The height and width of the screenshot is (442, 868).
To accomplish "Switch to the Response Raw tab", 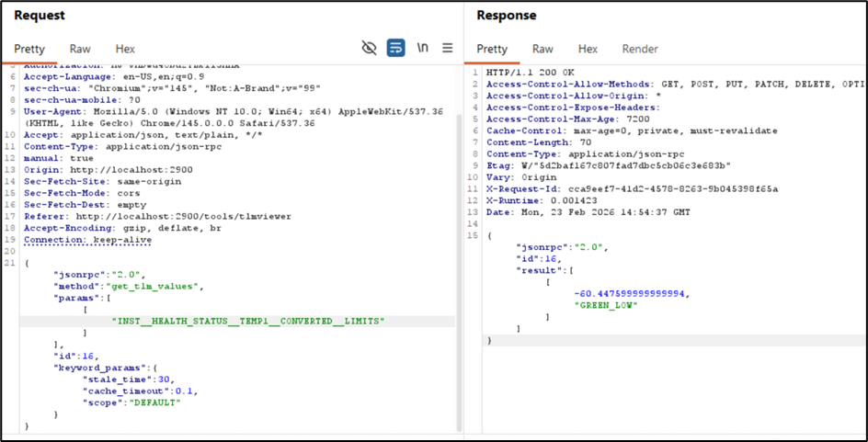I will coord(542,49).
